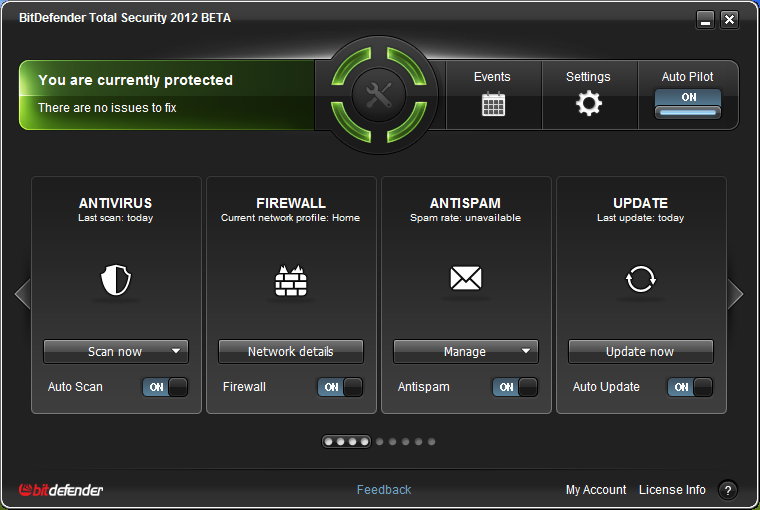The height and width of the screenshot is (510, 760).
Task: Open the help question mark icon
Action: [727, 490]
